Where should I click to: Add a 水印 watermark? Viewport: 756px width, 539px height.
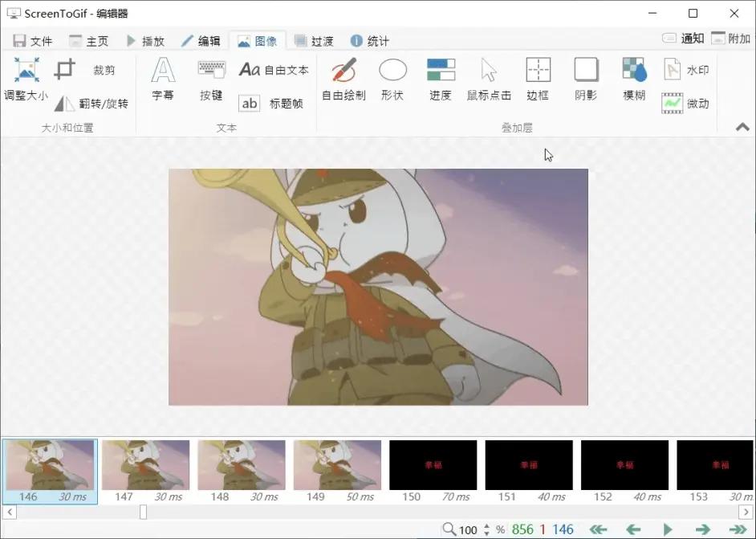[685, 70]
